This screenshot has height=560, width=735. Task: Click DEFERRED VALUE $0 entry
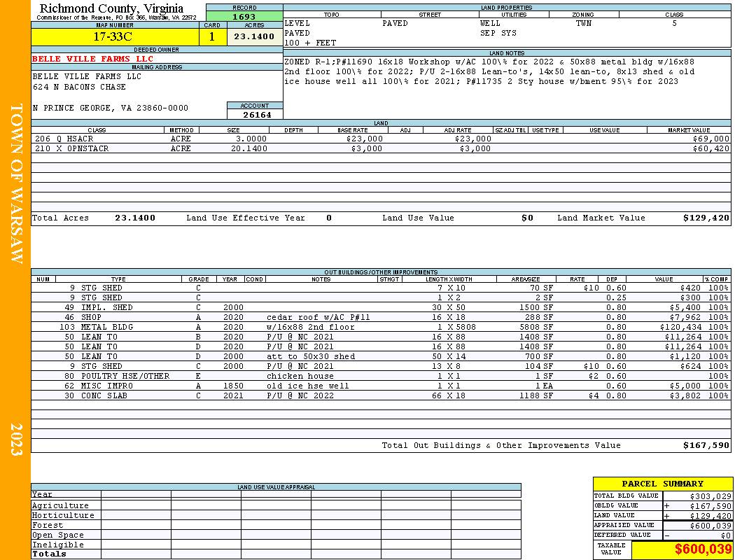[x=725, y=535]
